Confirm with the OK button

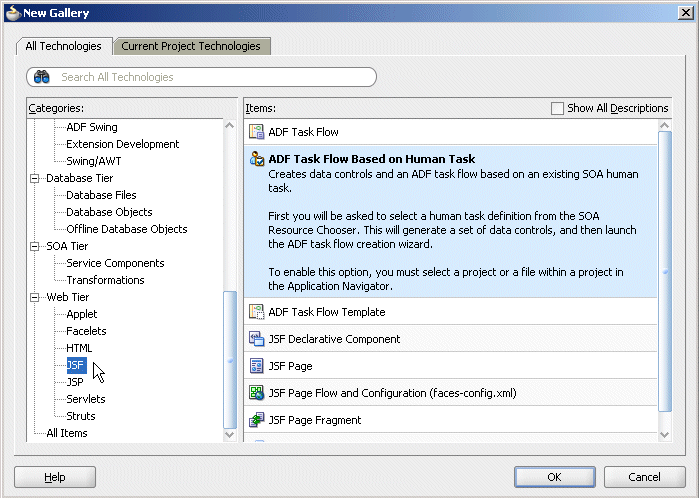click(x=555, y=477)
